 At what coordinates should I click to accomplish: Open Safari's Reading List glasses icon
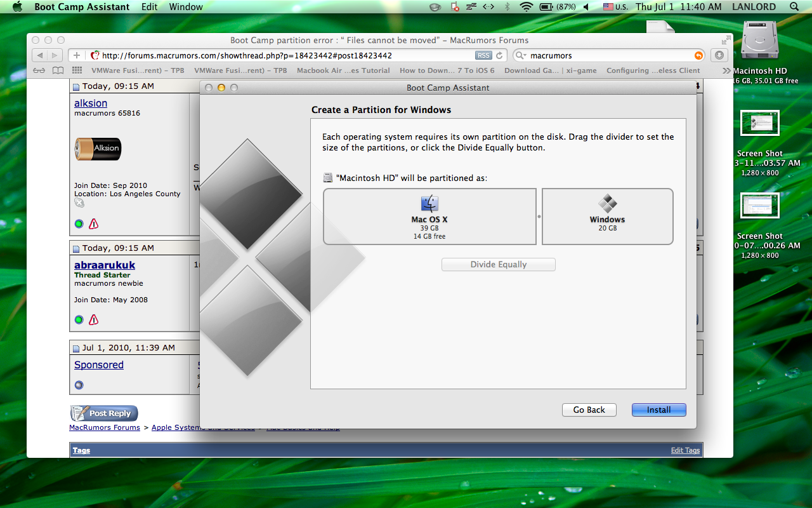[39, 70]
